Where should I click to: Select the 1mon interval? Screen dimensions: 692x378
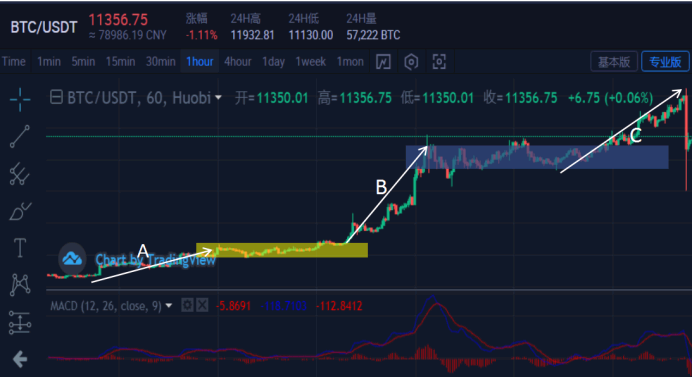(x=350, y=61)
